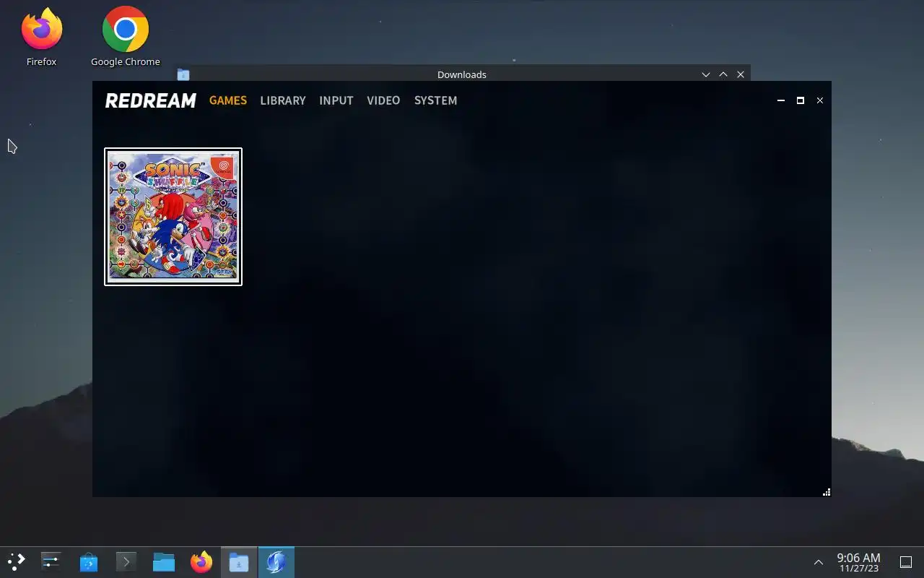Minimize the Redream window
Image resolution: width=924 pixels, height=578 pixels.
tap(780, 100)
